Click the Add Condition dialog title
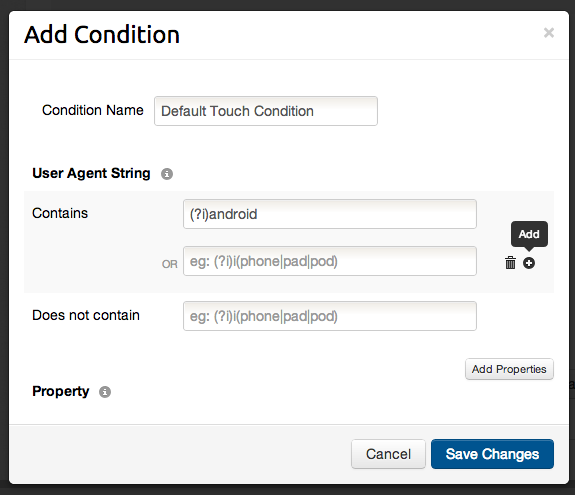This screenshot has height=495, width=575. point(102,34)
